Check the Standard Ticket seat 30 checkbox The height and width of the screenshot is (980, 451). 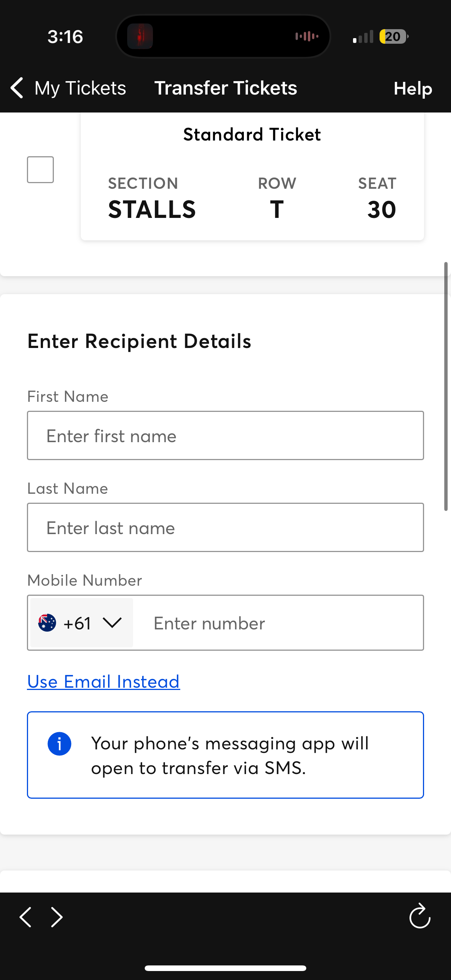click(40, 170)
